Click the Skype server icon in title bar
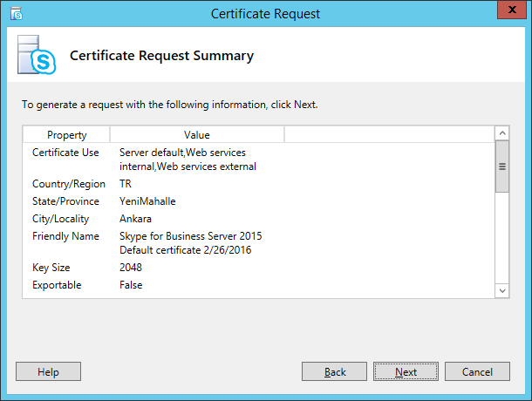Image resolution: width=532 pixels, height=401 pixels. tap(16, 14)
